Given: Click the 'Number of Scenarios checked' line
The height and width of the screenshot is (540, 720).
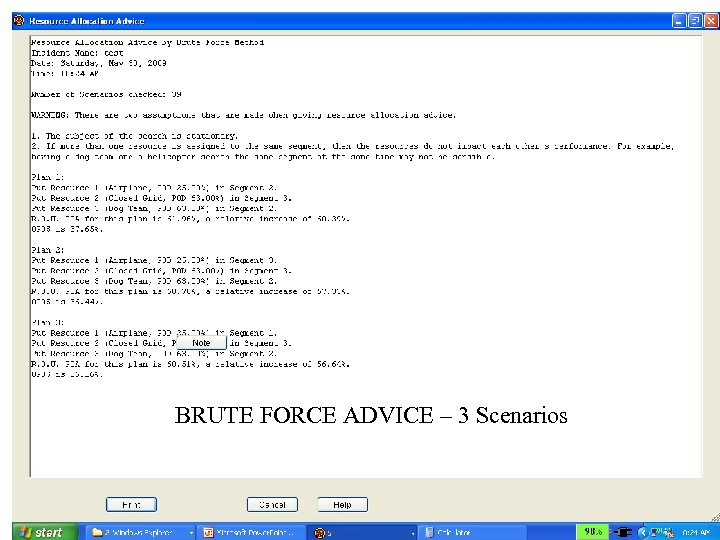Looking at the screenshot, I should pyautogui.click(x=106, y=94).
